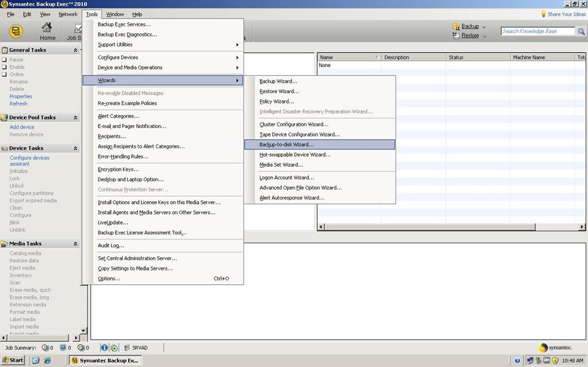Viewport: 588px width, 367px height.
Task: Click the task pane vertical scroll down arrow
Action: tap(83, 331)
